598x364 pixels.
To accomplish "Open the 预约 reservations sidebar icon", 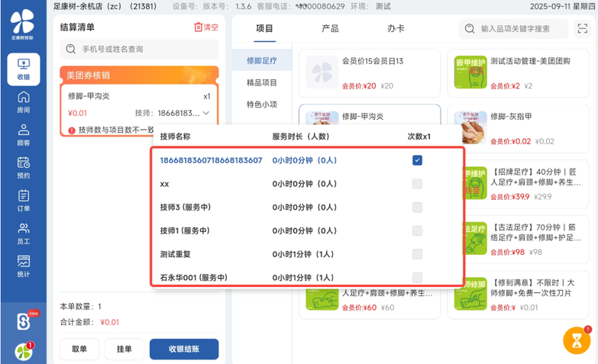I will tap(23, 167).
